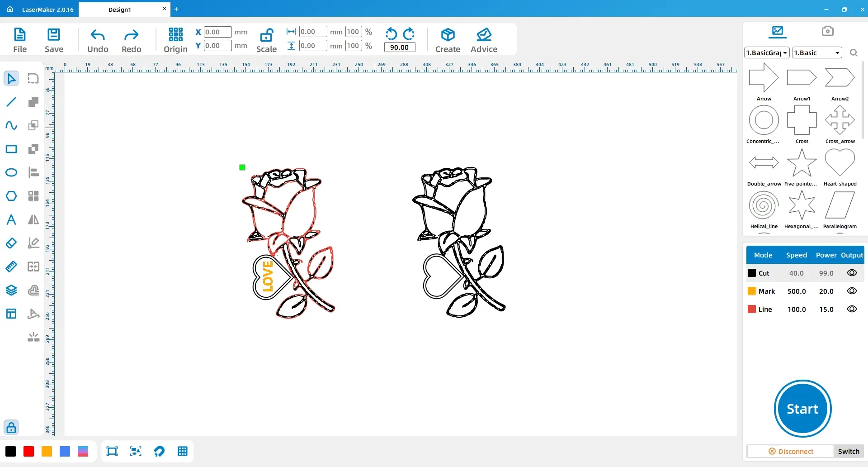The width and height of the screenshot is (868, 467).
Task: Close the Design1 tab
Action: [165, 9]
